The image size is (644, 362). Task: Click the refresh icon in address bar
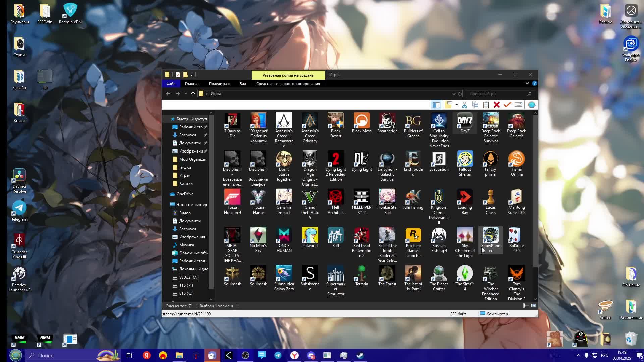(x=460, y=94)
